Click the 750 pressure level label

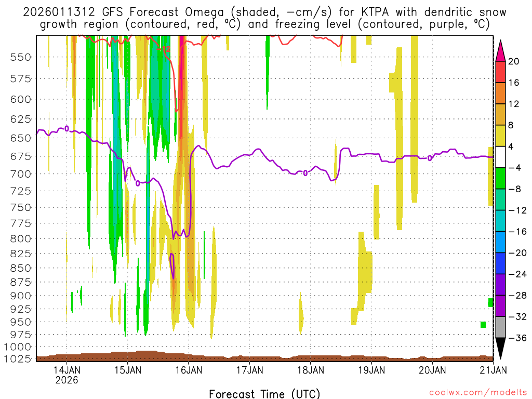[21, 207]
